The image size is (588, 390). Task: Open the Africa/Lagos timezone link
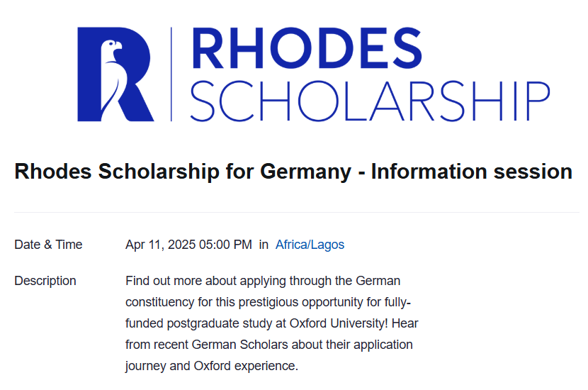click(310, 245)
